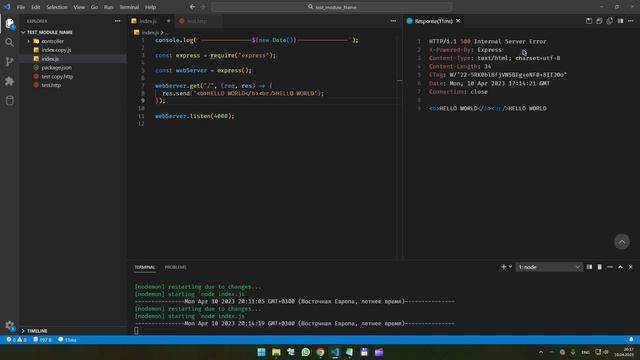640x360 pixels.
Task: Click the Split Editor icon in the Response pane
Action: (620, 21)
